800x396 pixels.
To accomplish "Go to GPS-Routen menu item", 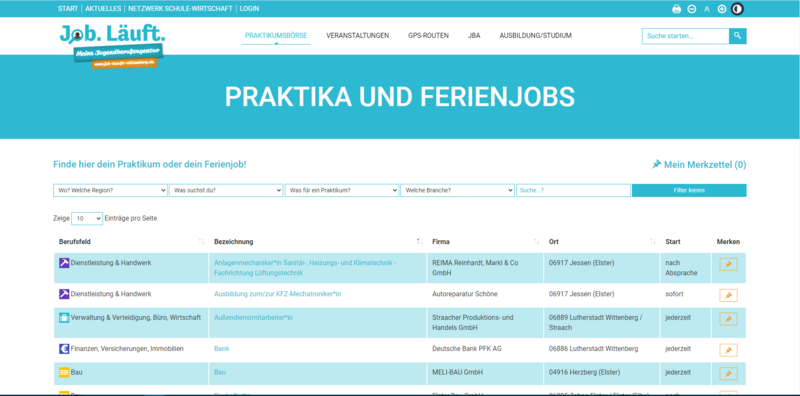I will (x=429, y=36).
